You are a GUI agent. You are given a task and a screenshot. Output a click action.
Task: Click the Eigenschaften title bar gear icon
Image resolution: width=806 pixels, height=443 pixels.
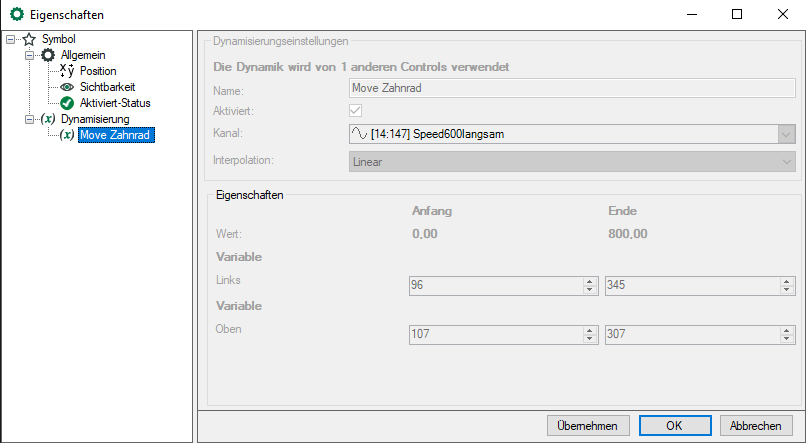click(16, 15)
